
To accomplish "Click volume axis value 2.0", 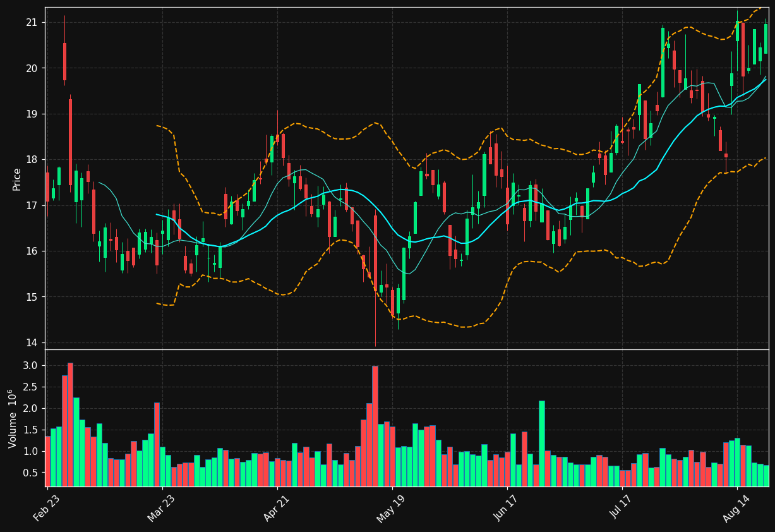I will 31,409.
